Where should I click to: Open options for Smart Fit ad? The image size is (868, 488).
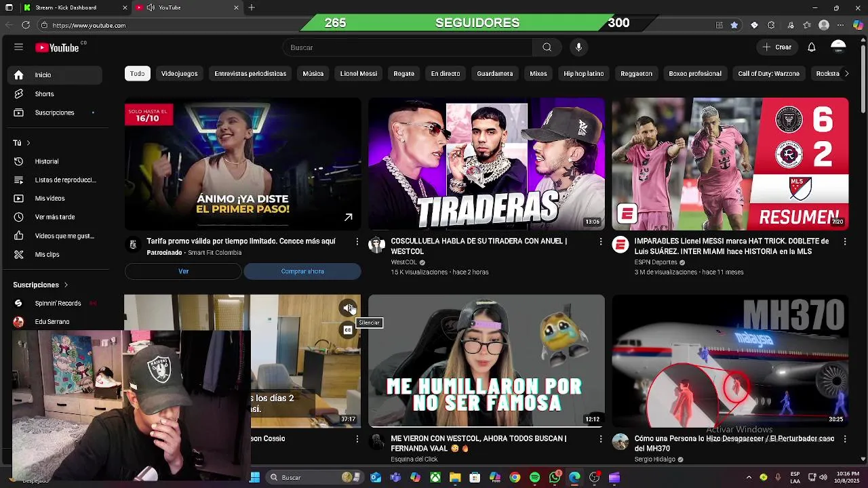(357, 241)
